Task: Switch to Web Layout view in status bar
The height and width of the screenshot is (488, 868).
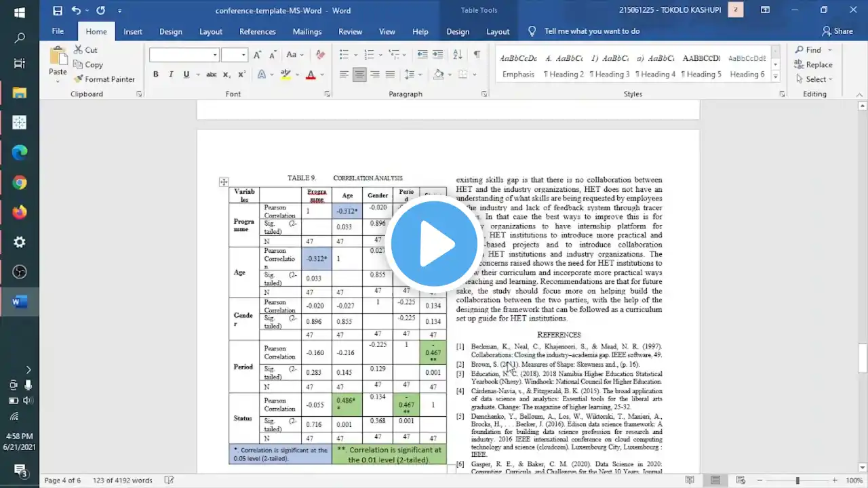Action: click(x=741, y=480)
